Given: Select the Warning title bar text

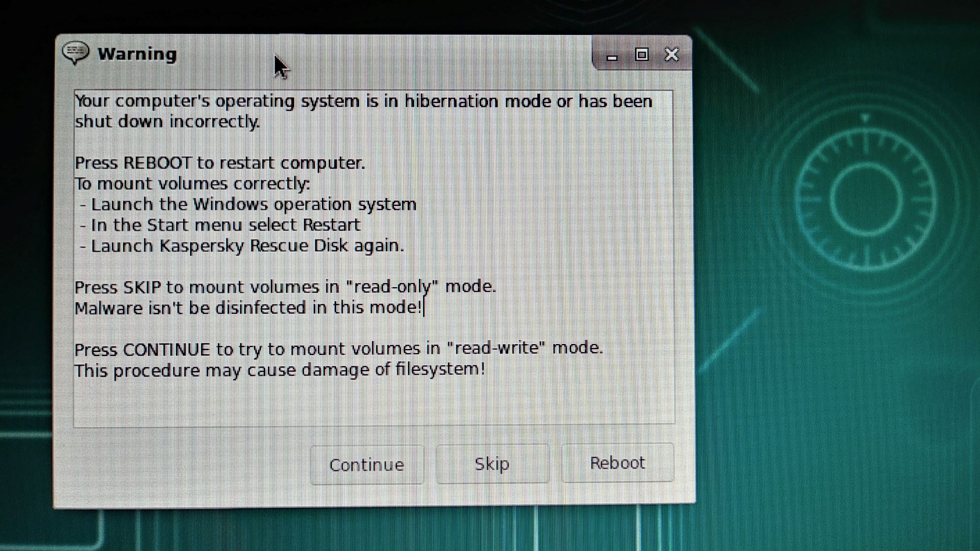Looking at the screenshot, I should click(137, 54).
